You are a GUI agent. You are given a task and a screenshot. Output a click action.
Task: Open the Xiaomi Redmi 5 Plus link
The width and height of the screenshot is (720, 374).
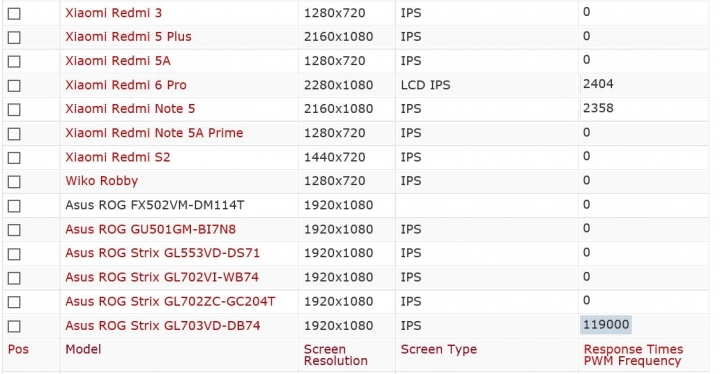tap(128, 37)
